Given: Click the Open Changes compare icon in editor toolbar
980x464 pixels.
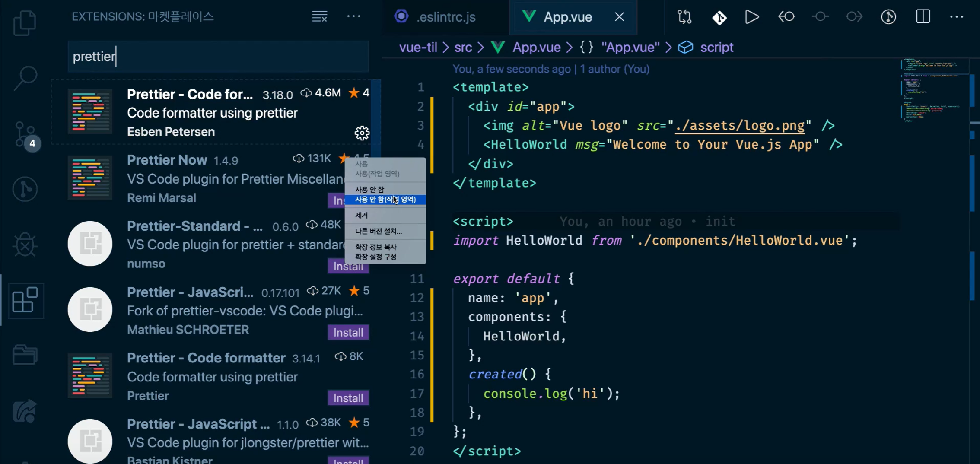Looking at the screenshot, I should coord(685,17).
